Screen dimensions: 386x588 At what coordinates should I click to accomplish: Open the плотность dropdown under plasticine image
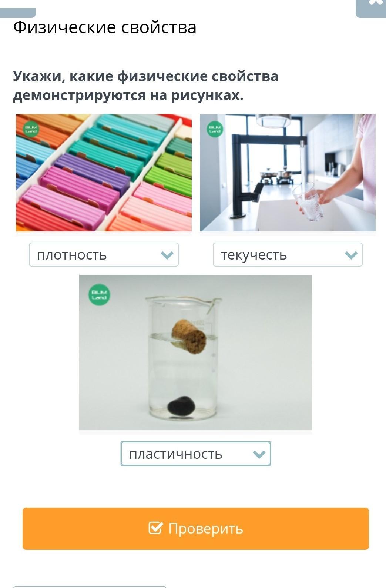point(104,255)
